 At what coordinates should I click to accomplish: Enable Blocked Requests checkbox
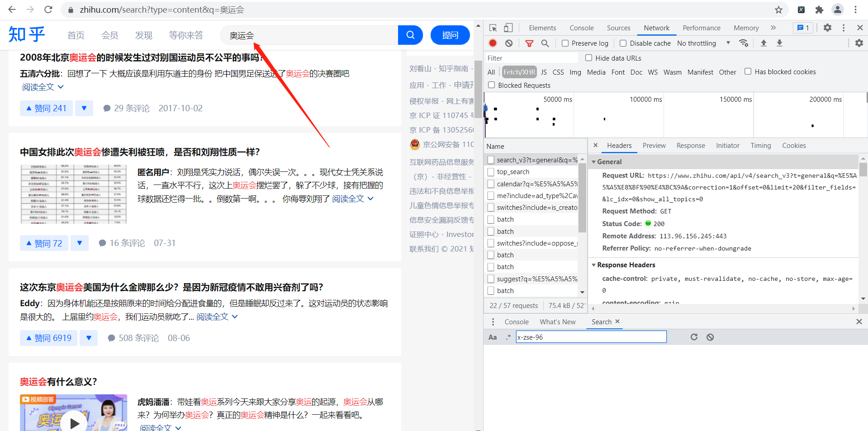pyautogui.click(x=491, y=85)
